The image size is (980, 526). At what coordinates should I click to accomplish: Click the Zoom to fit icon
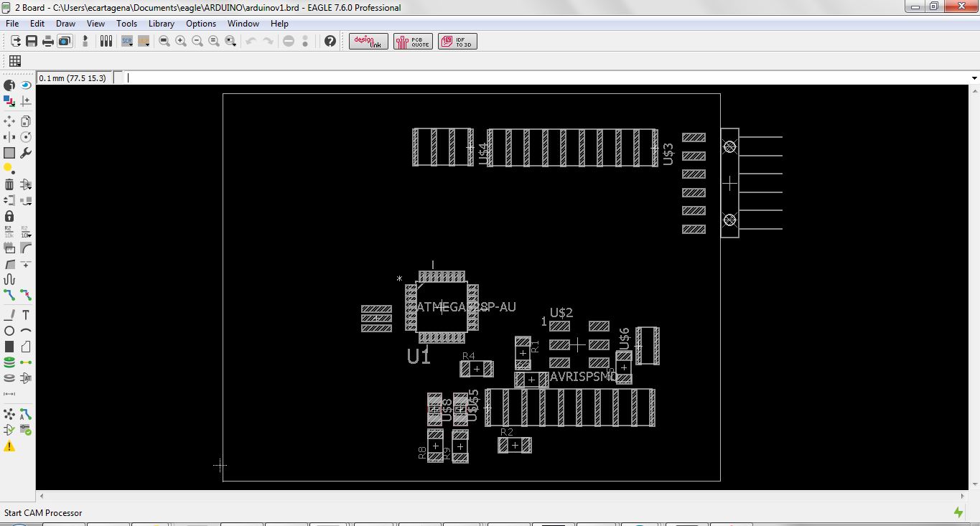[164, 41]
